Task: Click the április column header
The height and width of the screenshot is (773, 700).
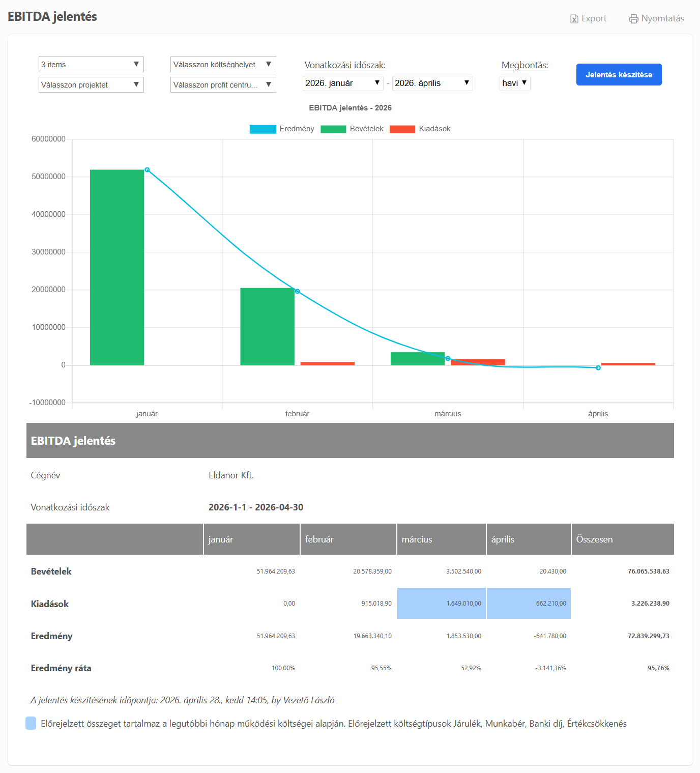Action: [x=528, y=539]
